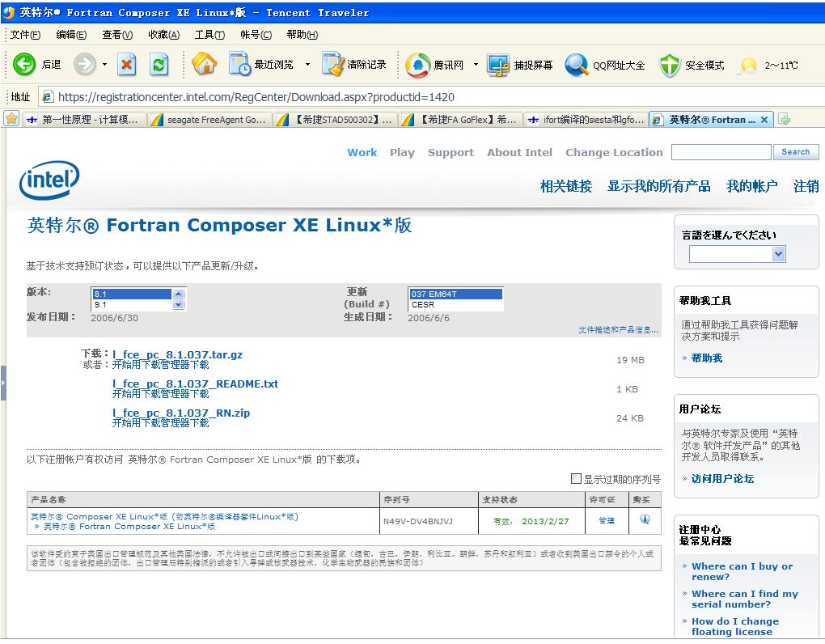Open a new tab with the plus icon
Screen dimensions: 825x644
tap(784, 120)
